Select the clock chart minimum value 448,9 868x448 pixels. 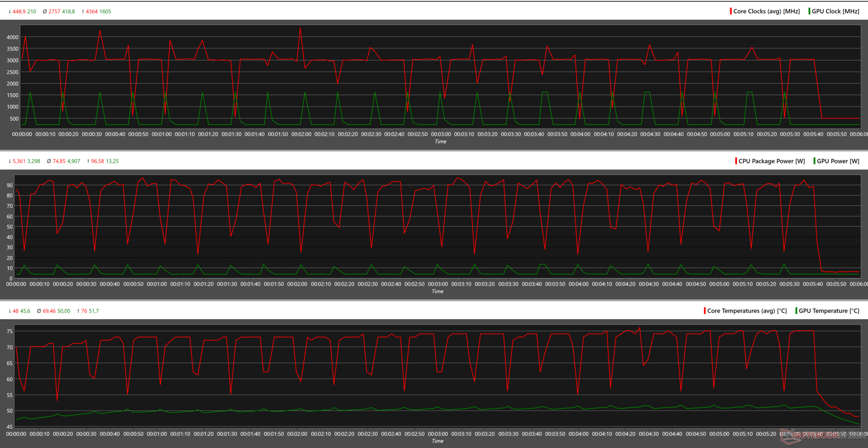click(x=19, y=12)
